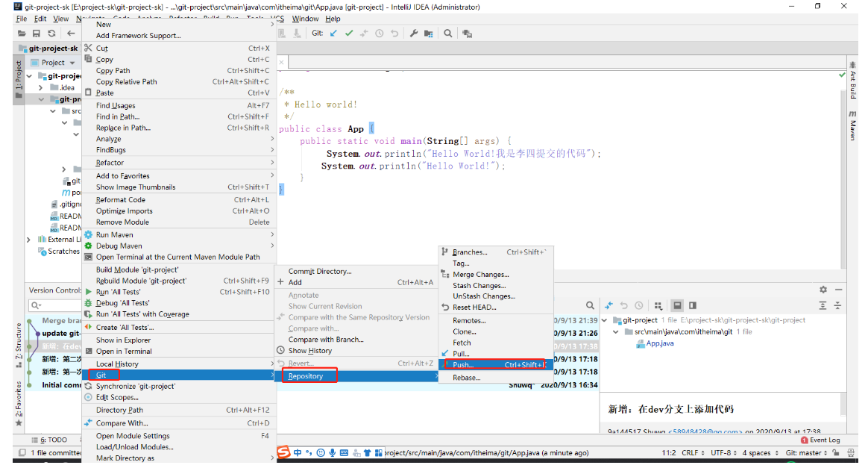
Task: Choose Open Terminal at Current Maven Module Path
Action: [x=179, y=257]
